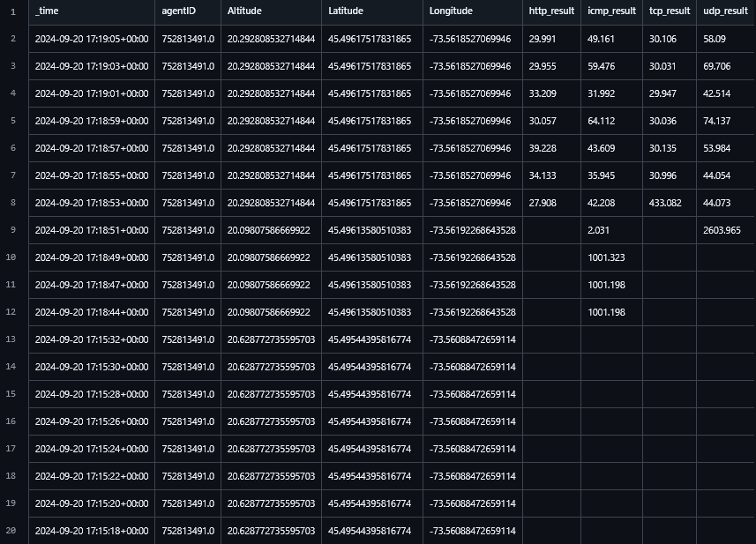Screen dimensions: 756x544
Task: Click Longitude cell in row 16
Action: pyautogui.click(x=472, y=421)
